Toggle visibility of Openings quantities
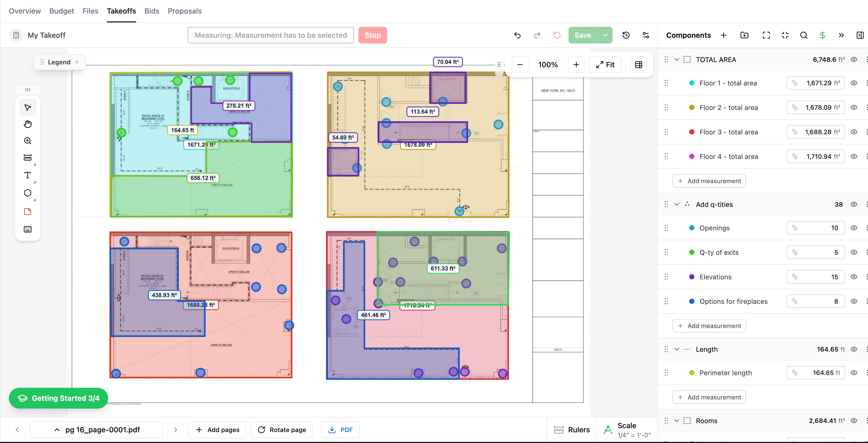 pos(854,228)
